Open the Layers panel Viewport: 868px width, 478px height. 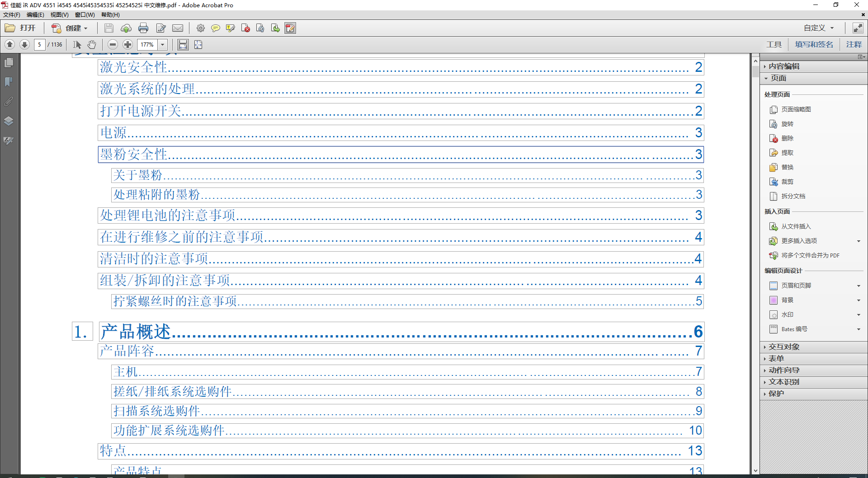(9, 121)
